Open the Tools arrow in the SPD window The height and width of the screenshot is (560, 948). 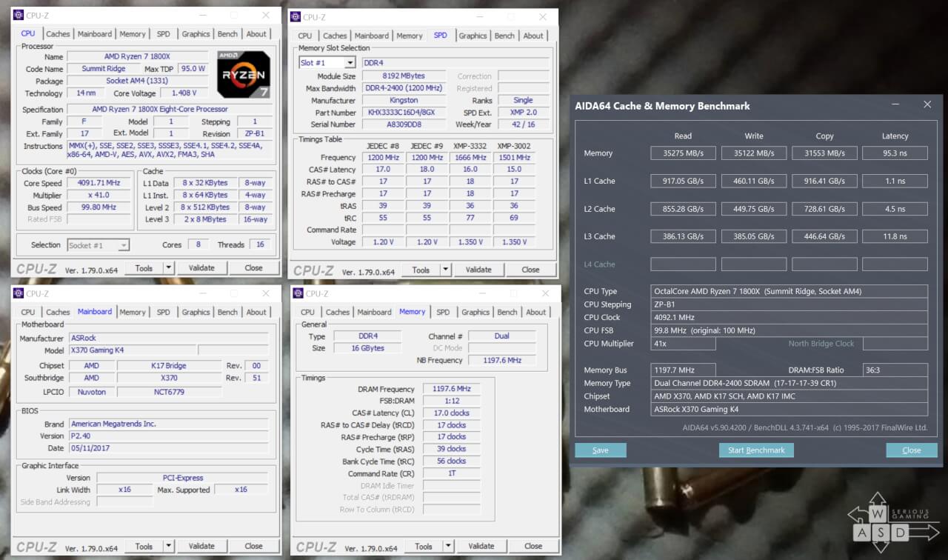point(445,270)
